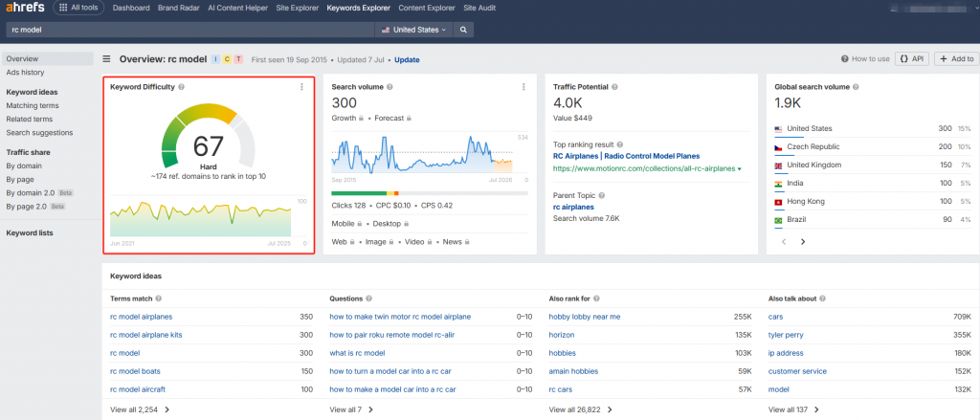This screenshot has height=420, width=980.
Task: Click the search magnifier button
Action: pos(464,30)
